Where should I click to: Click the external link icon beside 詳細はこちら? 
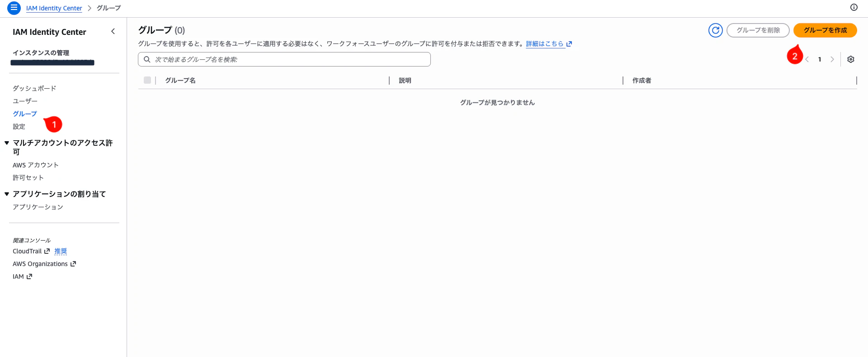click(x=569, y=44)
